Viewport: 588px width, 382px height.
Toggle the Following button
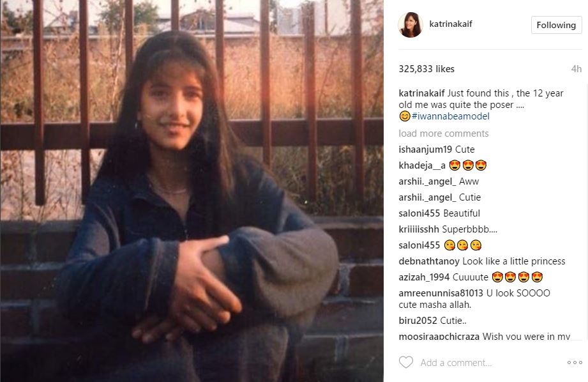556,25
